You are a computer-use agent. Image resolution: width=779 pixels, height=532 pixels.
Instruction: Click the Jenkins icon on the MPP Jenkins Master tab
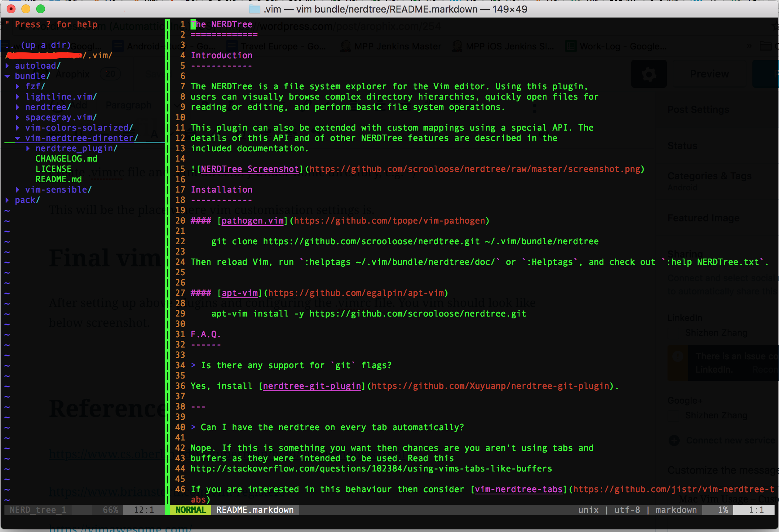coord(345,46)
